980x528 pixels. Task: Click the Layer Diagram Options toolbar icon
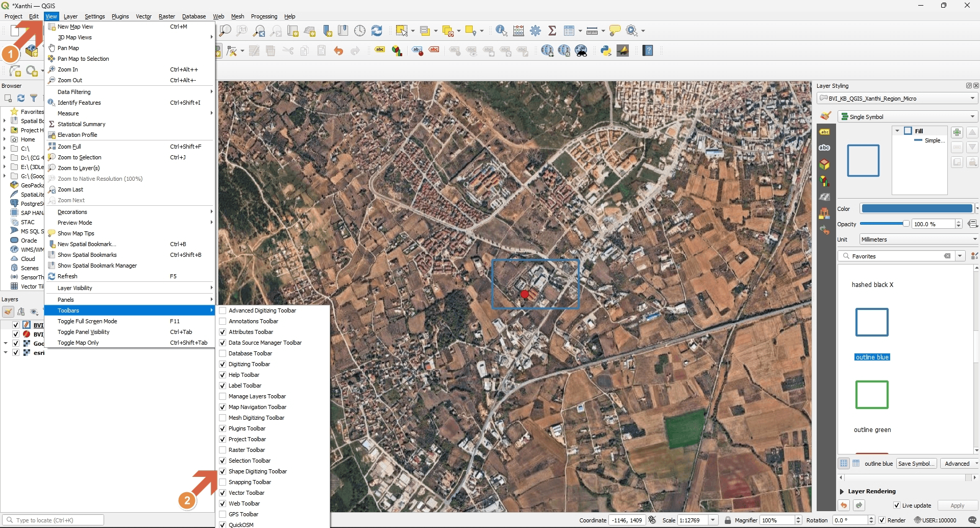397,51
